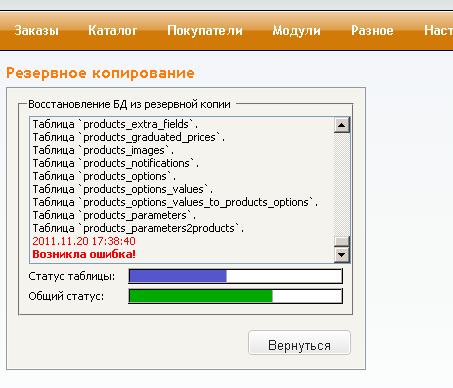This screenshot has width=453, height=388.
Task: Click the green Общий статус progress bar
Action: [235, 296]
